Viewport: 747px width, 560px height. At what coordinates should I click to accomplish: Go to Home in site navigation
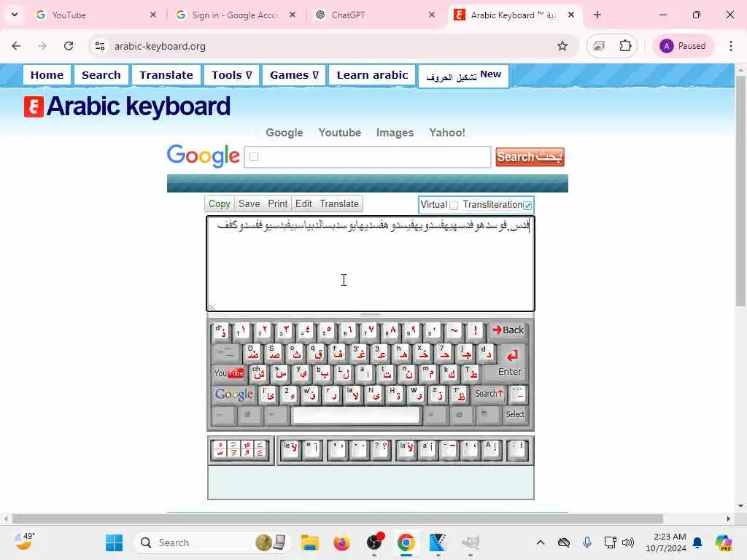(x=47, y=75)
